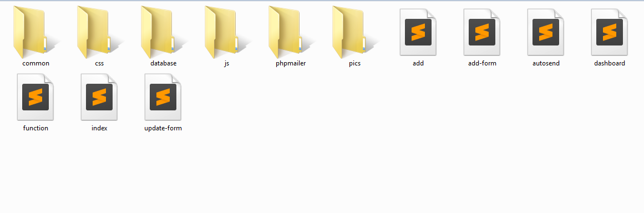Click the "index" file name label
This screenshot has width=644, height=213.
tap(99, 128)
